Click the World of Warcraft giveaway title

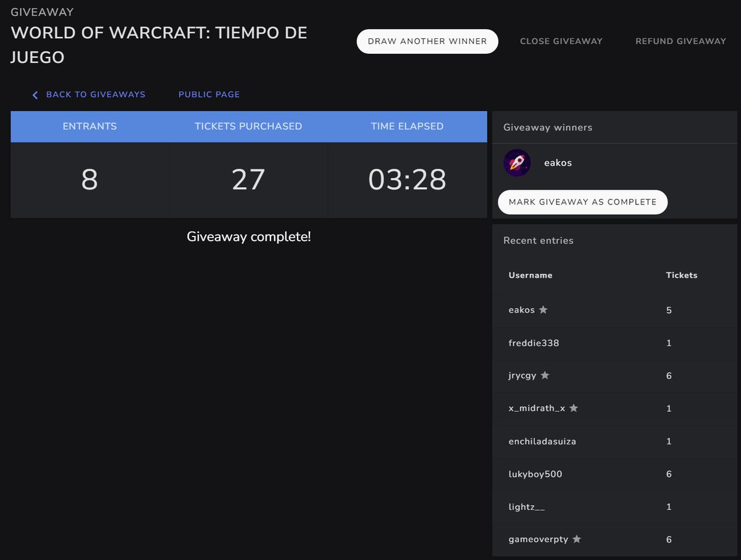(159, 44)
